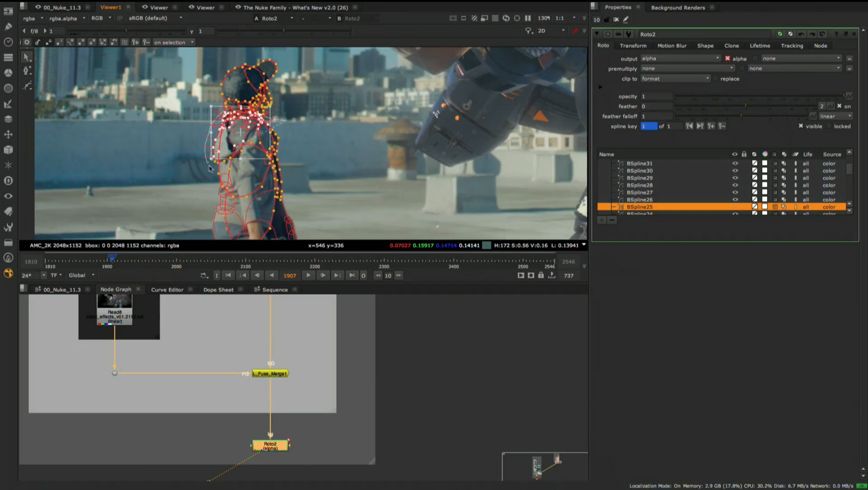The height and width of the screenshot is (490, 868).
Task: Toggle the locked checkbox
Action: (829, 126)
